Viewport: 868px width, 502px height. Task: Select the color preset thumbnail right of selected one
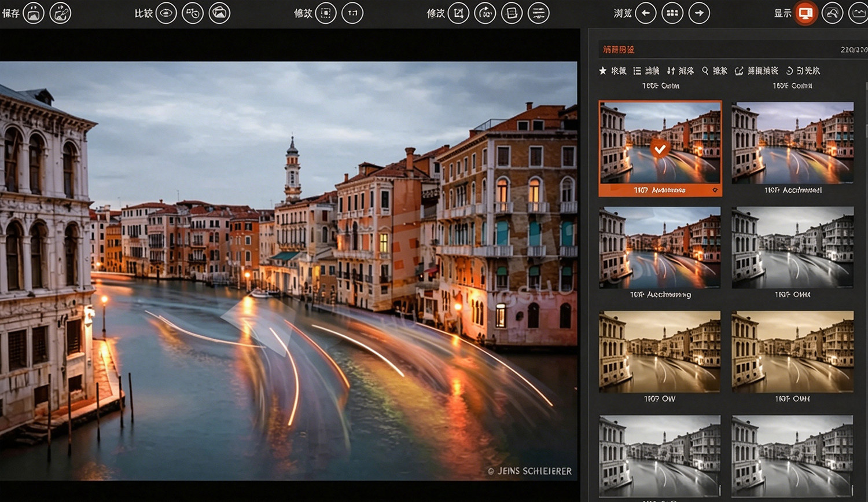[793, 143]
